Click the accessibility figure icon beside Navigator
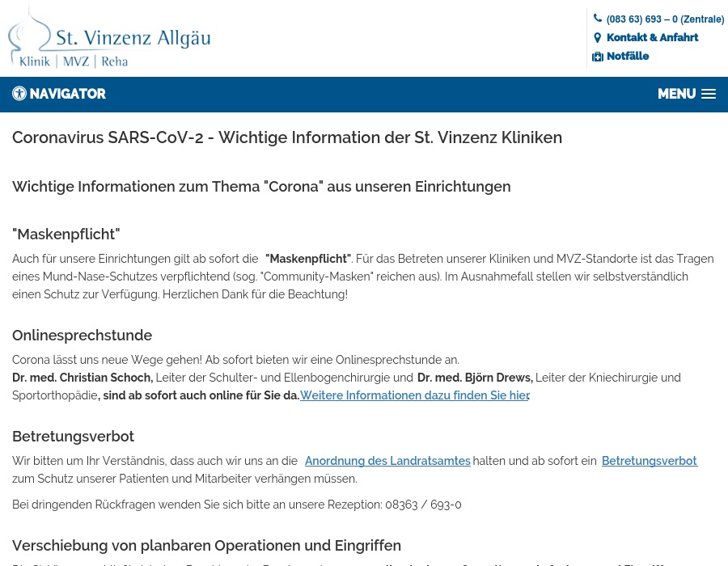The width and height of the screenshot is (728, 566). (x=19, y=94)
